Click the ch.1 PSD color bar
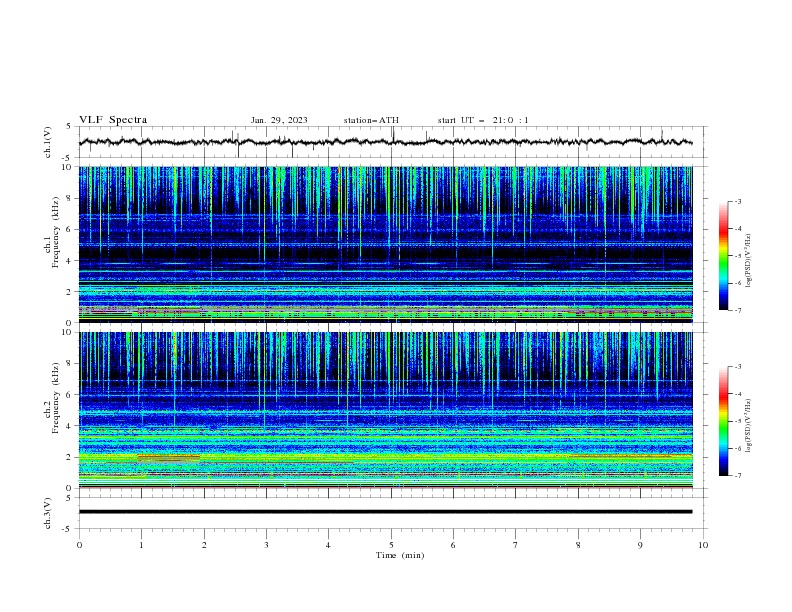 tap(723, 256)
